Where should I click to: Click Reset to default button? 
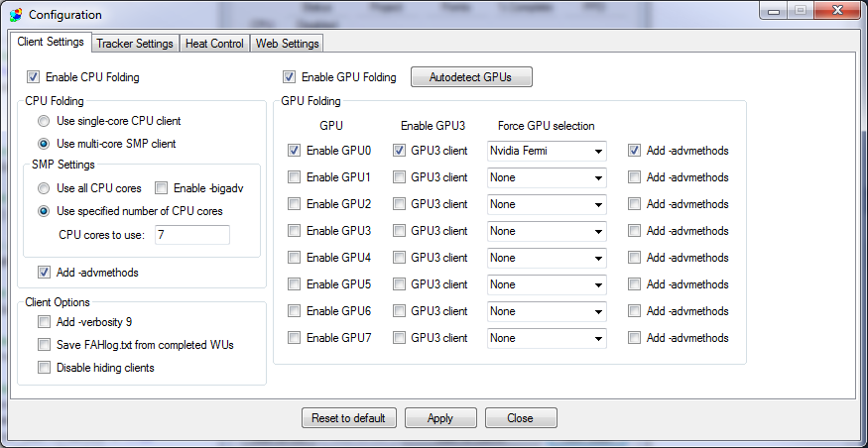tap(349, 417)
